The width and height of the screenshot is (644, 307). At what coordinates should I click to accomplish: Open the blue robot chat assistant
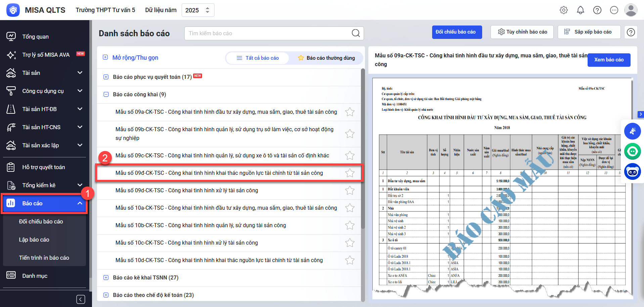633,172
